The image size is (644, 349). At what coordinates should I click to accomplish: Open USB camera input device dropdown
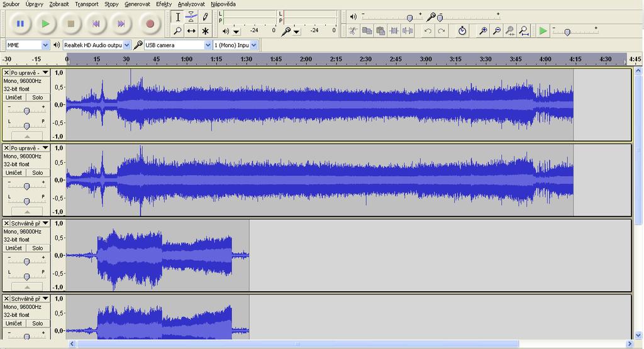(208, 45)
